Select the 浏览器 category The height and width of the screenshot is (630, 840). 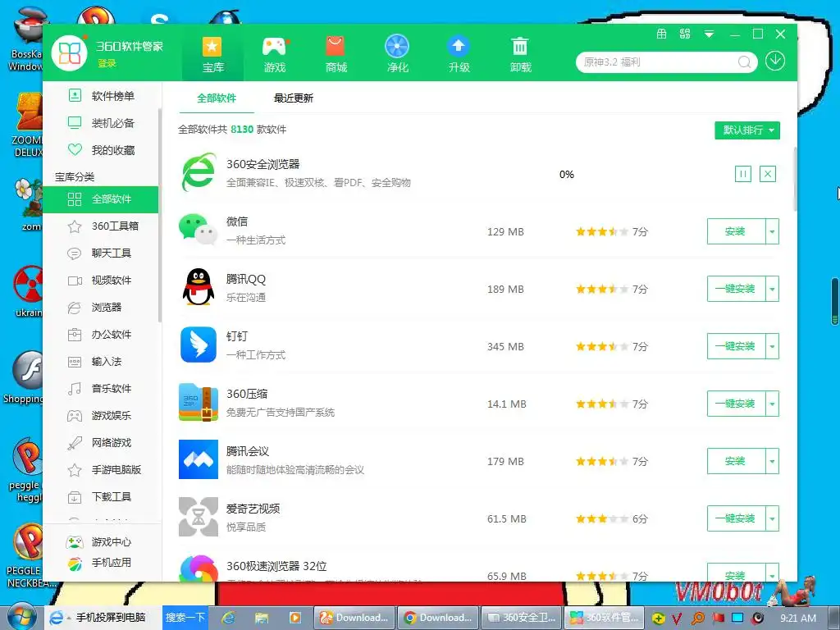pyautogui.click(x=101, y=307)
